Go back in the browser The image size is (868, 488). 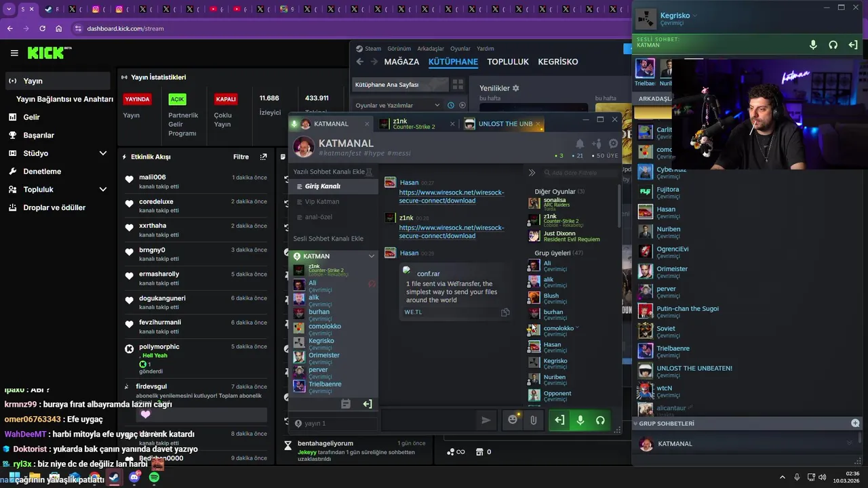pos(9,28)
